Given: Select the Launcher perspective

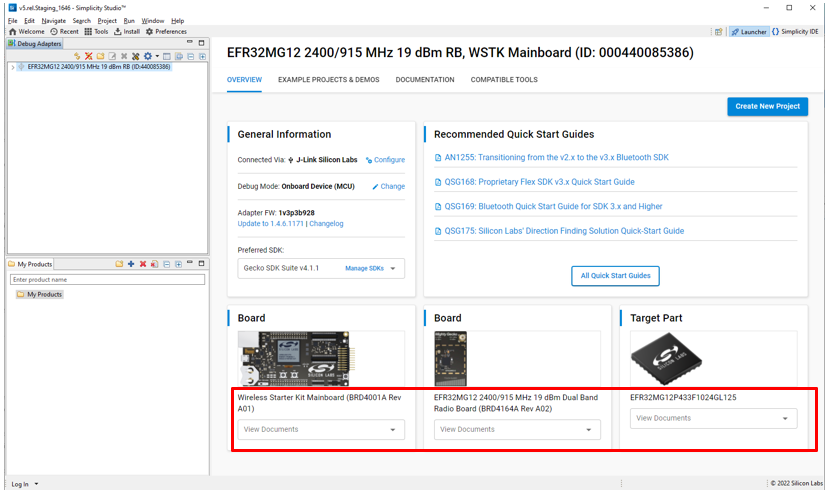Looking at the screenshot, I should (x=749, y=32).
